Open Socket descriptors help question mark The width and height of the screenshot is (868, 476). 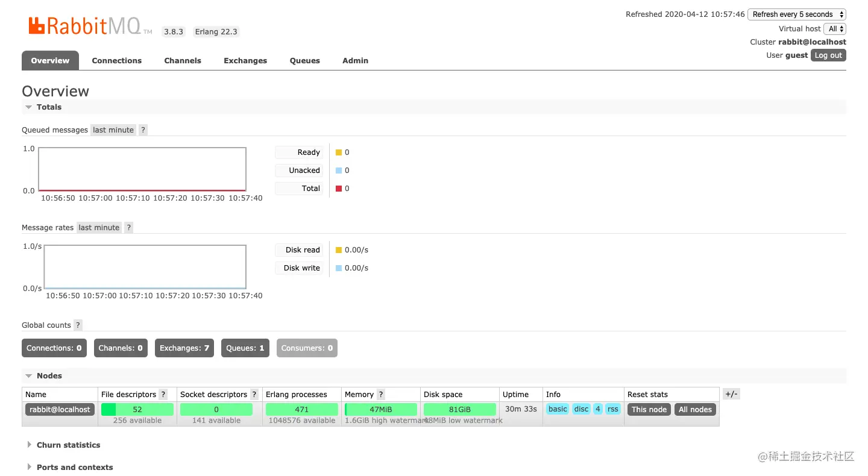point(254,395)
